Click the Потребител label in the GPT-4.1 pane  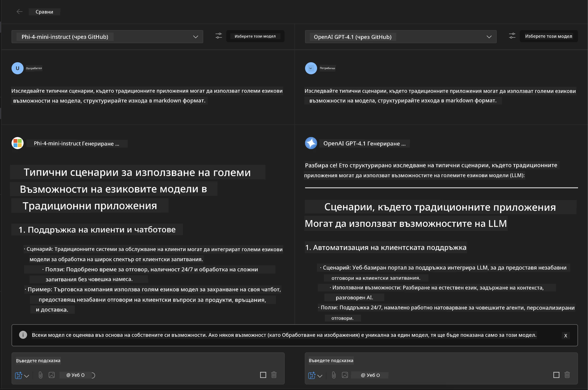click(x=327, y=68)
